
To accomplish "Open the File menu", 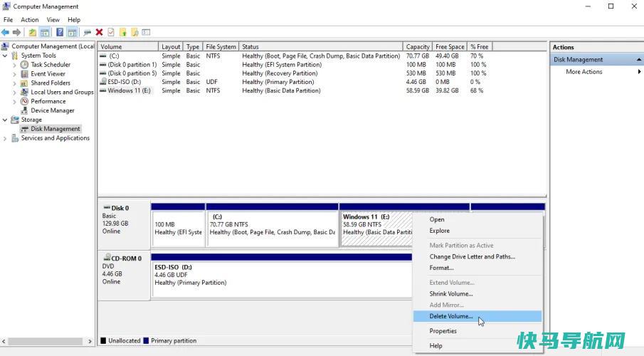I will (8, 20).
